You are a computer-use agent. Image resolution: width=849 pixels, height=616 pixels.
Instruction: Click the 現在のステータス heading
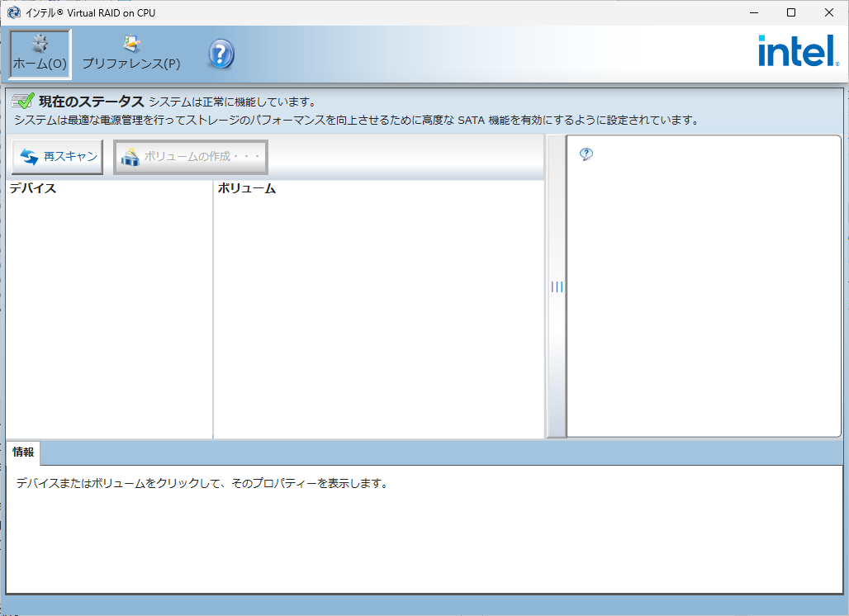[x=91, y=102]
